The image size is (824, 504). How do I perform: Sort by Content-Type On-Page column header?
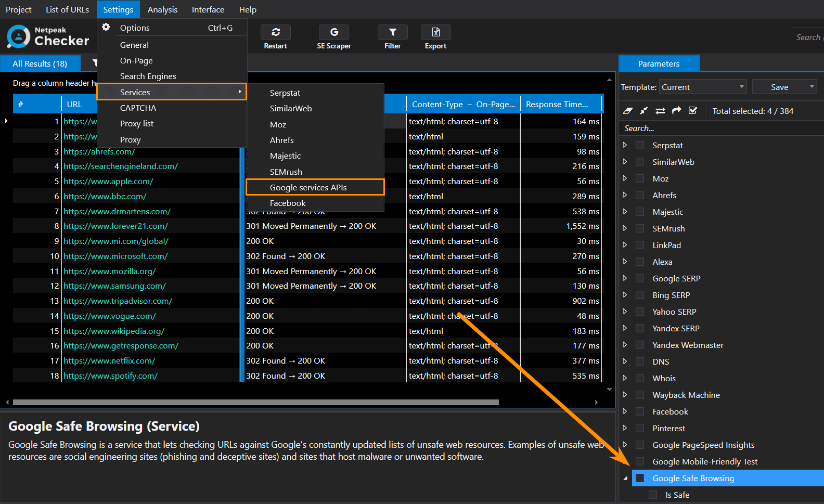(x=463, y=104)
